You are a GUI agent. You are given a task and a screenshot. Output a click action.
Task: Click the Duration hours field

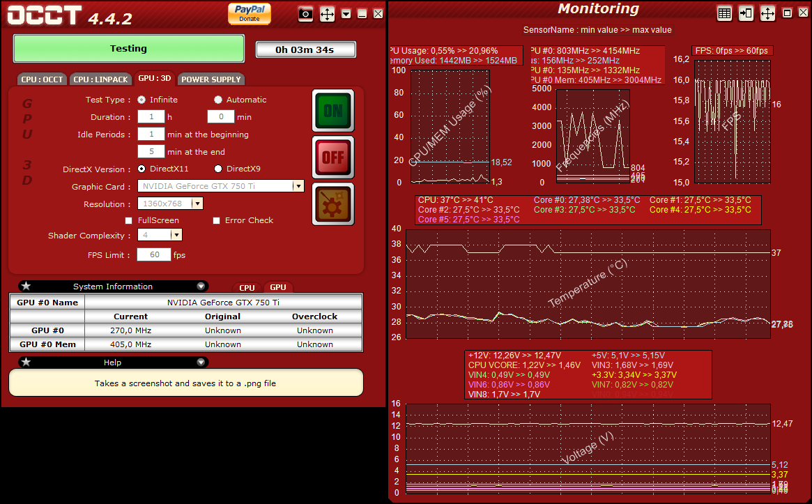pyautogui.click(x=151, y=117)
